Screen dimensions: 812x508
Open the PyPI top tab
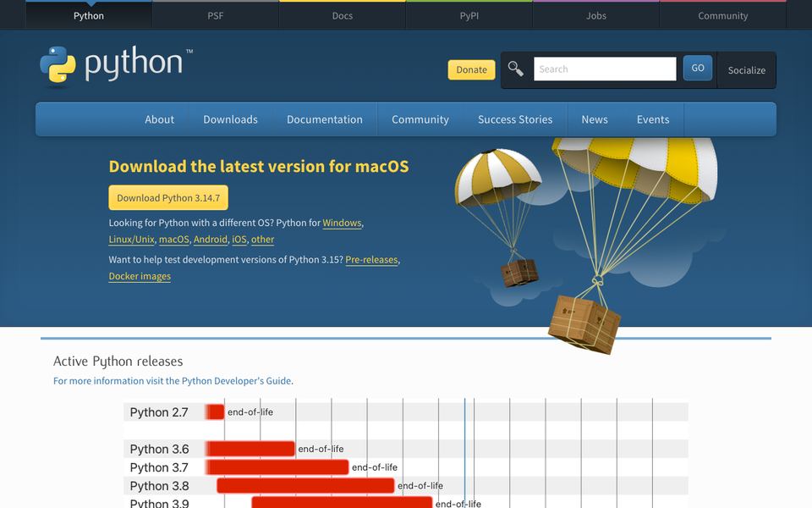click(469, 15)
